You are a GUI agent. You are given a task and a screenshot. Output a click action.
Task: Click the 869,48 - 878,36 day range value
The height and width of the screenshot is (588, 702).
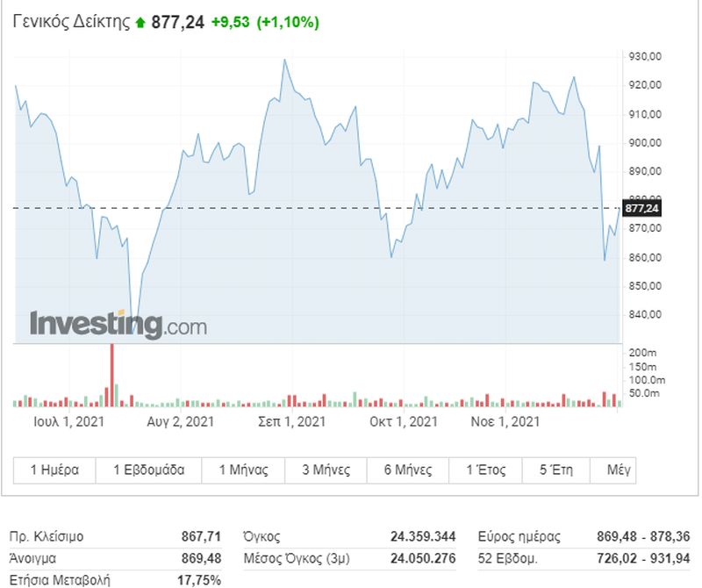click(x=643, y=536)
